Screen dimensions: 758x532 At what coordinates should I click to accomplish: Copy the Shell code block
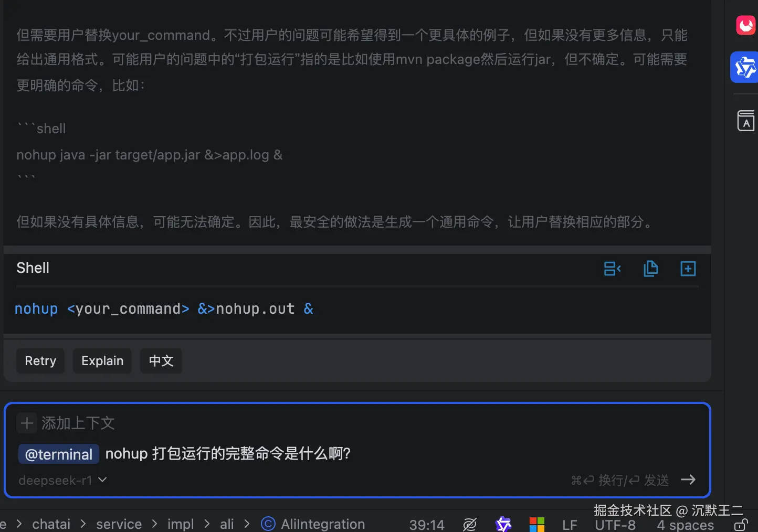(x=650, y=269)
